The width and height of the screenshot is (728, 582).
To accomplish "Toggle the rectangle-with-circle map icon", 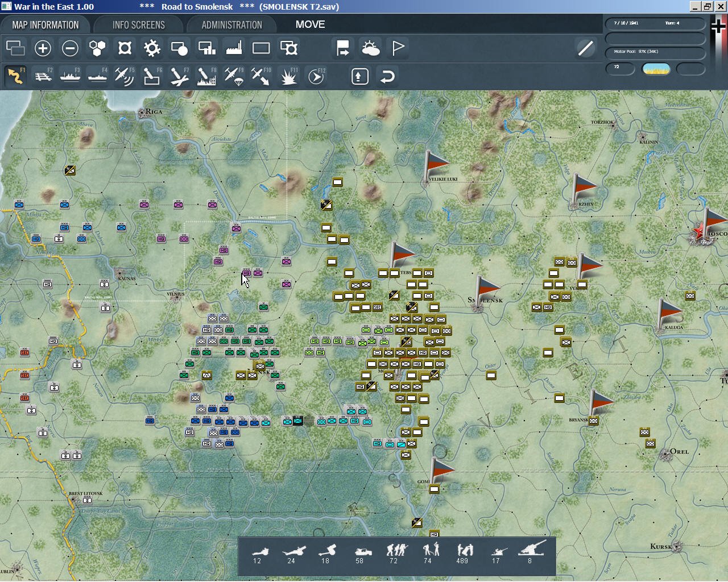I will point(179,48).
